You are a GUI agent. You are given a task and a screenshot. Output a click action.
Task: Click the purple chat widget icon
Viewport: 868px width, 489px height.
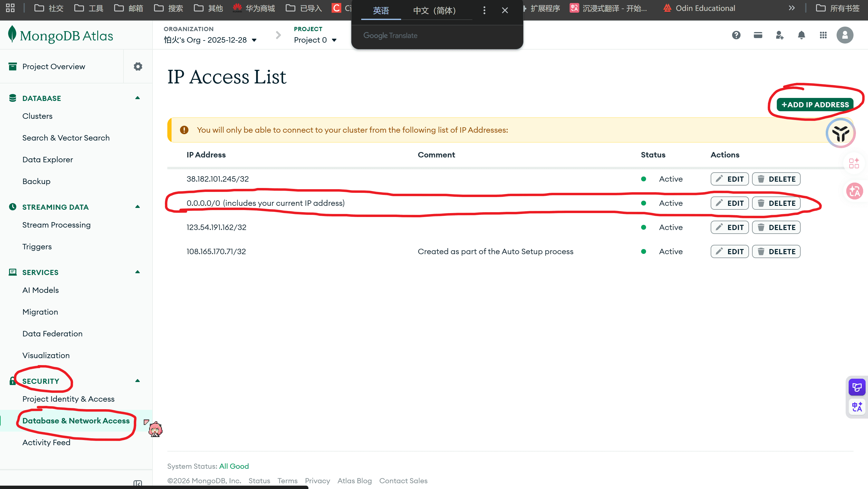pyautogui.click(x=857, y=387)
